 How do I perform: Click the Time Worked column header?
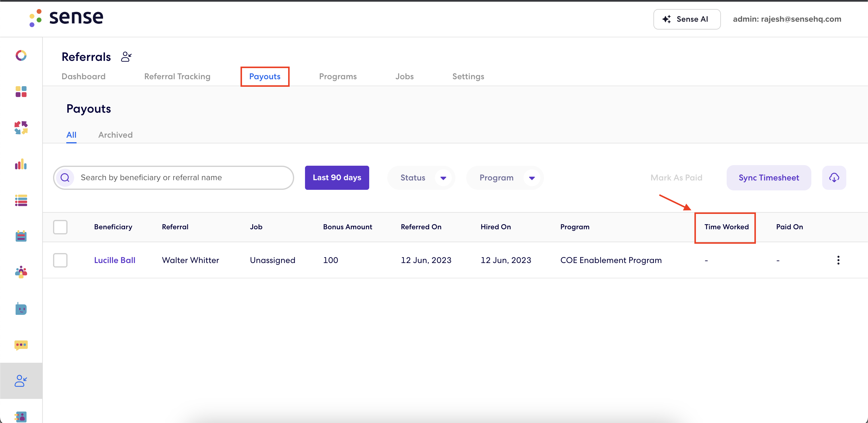pos(726,227)
